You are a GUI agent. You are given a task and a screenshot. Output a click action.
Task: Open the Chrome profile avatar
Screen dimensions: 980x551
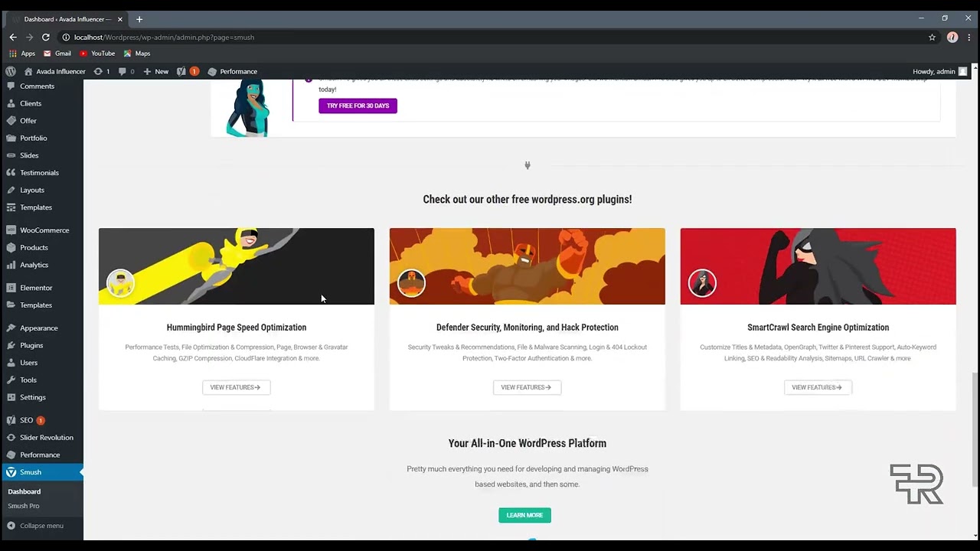tap(952, 37)
